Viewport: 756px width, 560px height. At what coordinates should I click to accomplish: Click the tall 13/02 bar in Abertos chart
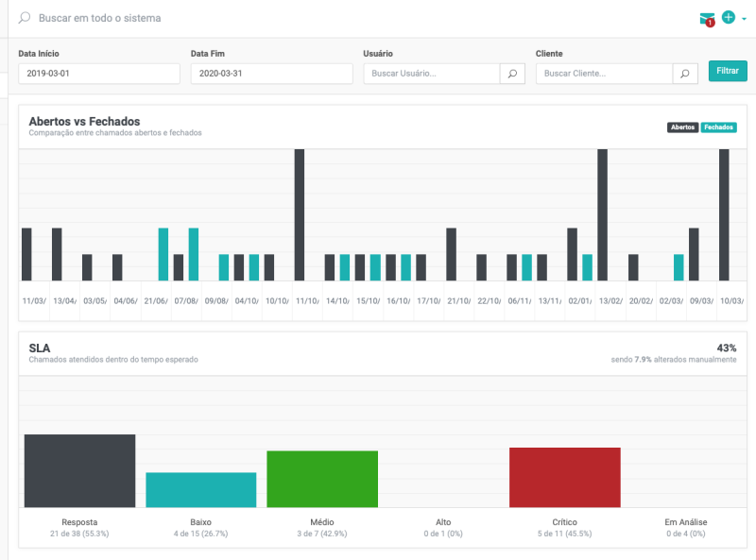[602, 214]
